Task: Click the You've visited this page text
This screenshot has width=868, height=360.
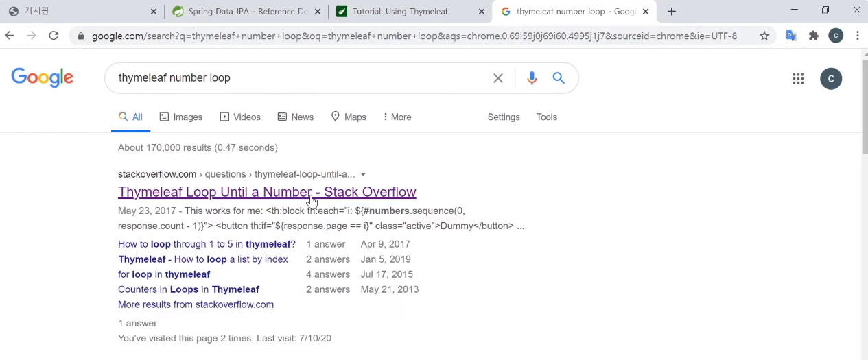Action: point(225,338)
